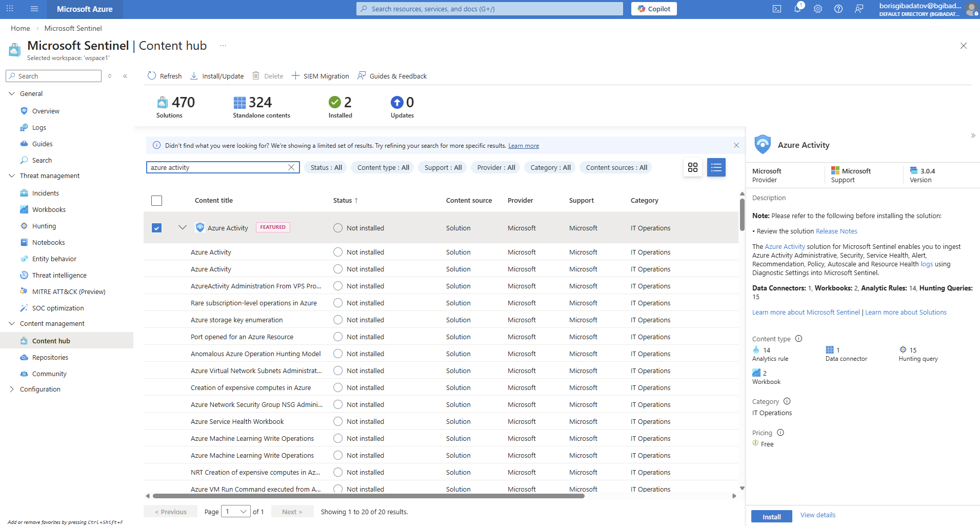
Task: Switch to list view layout
Action: coord(716,167)
